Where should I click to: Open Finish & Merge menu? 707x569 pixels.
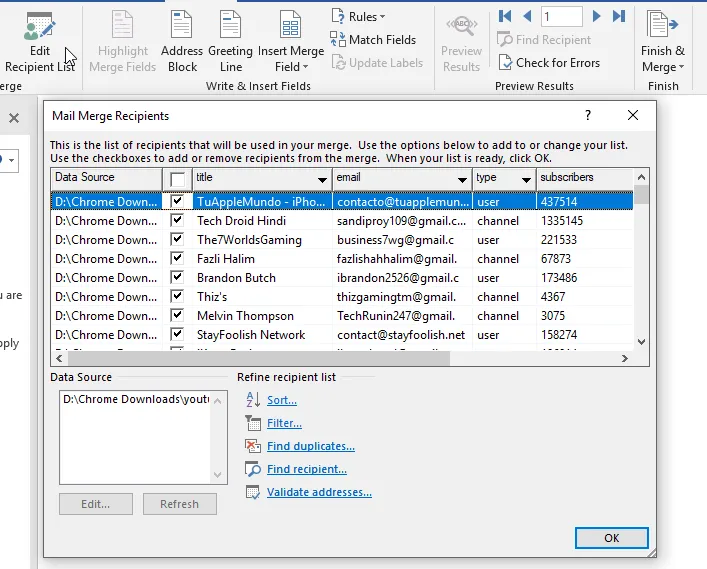click(x=662, y=43)
